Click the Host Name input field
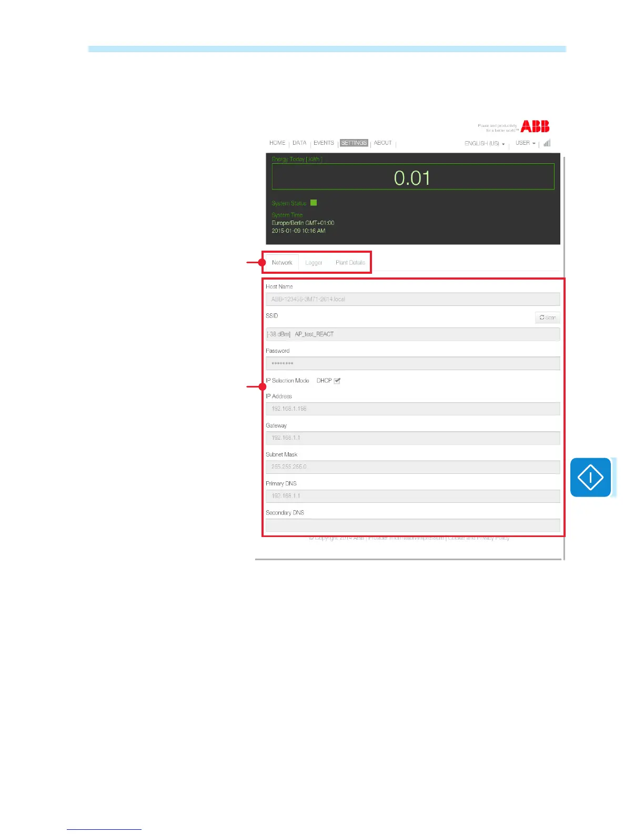Screen dimensions: 644x834 point(412,299)
